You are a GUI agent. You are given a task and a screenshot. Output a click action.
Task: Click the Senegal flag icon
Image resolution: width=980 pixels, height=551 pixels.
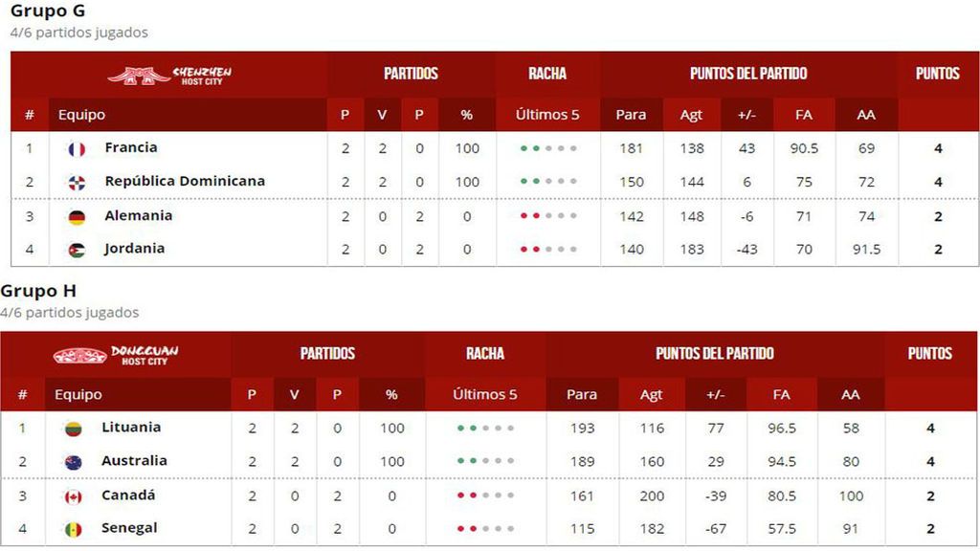point(73,530)
